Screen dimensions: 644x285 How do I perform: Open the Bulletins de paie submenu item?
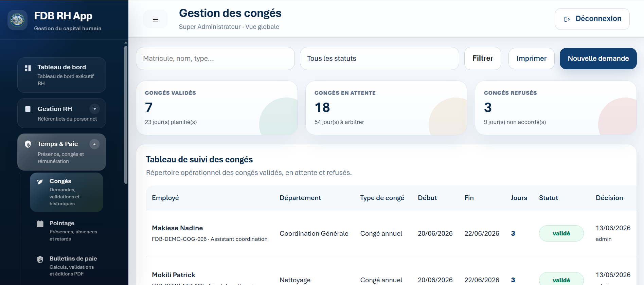point(67,266)
